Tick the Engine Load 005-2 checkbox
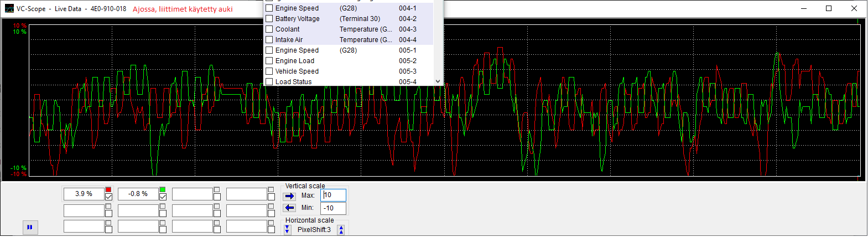Viewport: 868px width, 237px height. tap(269, 61)
